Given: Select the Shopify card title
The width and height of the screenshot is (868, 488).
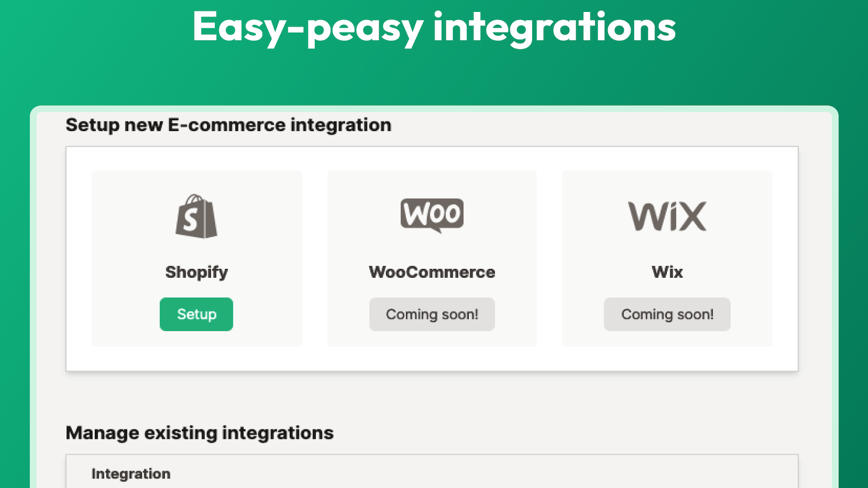Looking at the screenshot, I should coord(196,272).
